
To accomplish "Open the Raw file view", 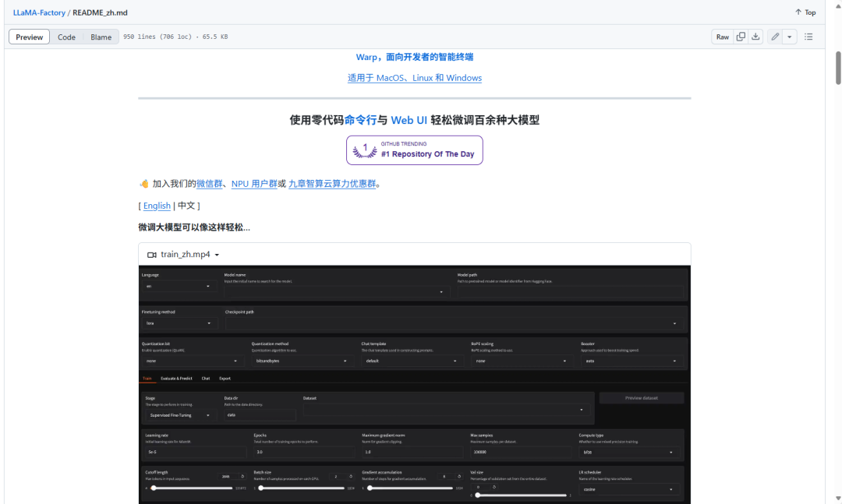I will tap(722, 37).
